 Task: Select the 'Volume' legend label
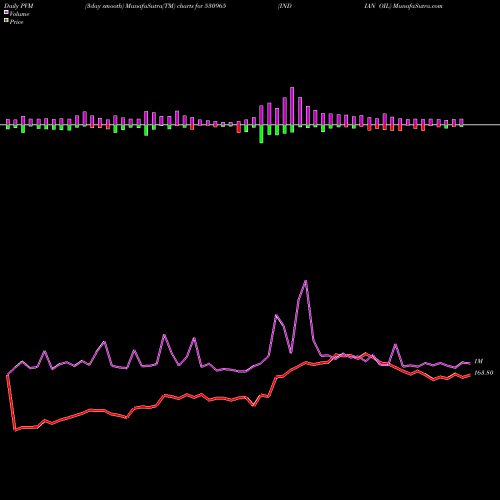[x=19, y=14]
